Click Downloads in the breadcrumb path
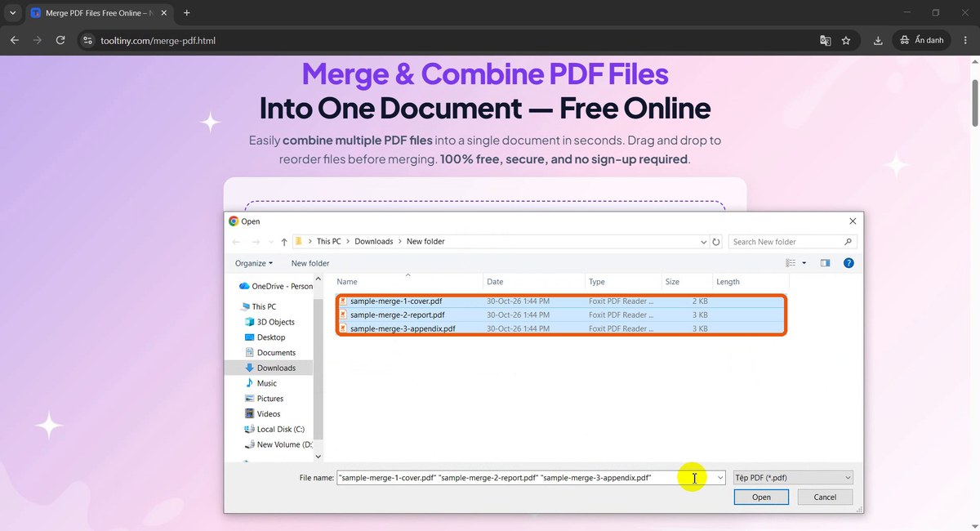 click(374, 242)
